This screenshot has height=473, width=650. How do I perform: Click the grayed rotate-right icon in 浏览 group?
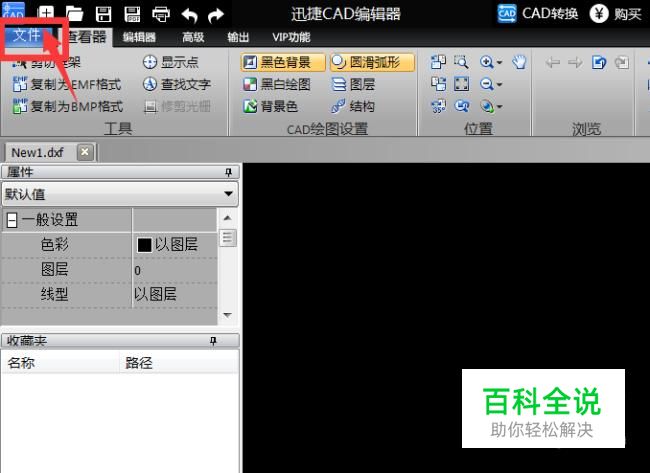tap(622, 63)
